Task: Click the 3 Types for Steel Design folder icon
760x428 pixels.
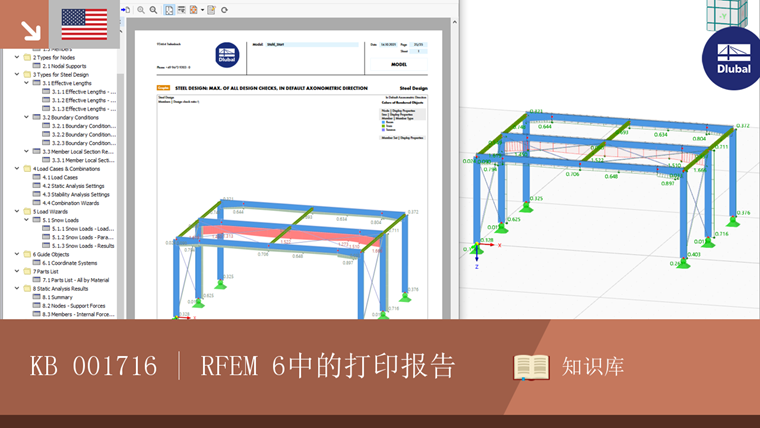Action: coord(27,74)
